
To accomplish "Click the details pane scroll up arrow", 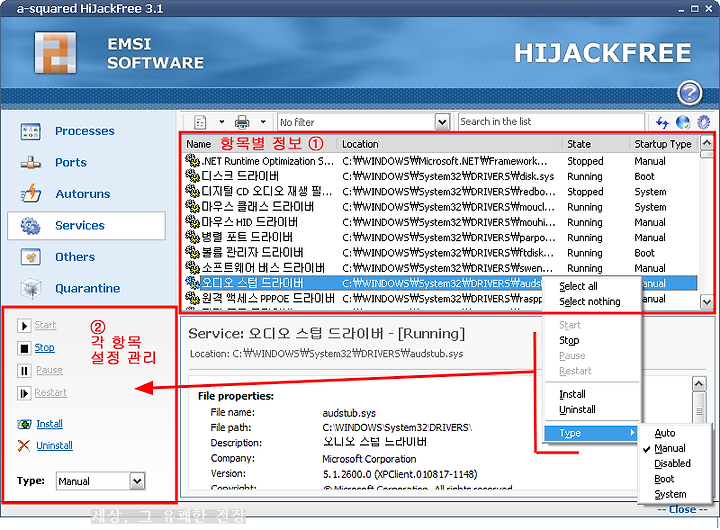I will click(x=698, y=384).
